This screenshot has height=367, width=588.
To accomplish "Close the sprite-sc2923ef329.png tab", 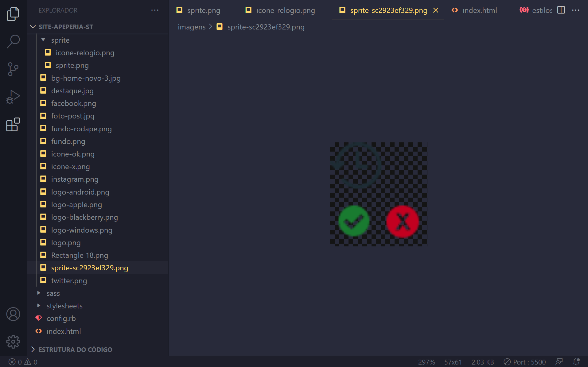I will click(436, 10).
